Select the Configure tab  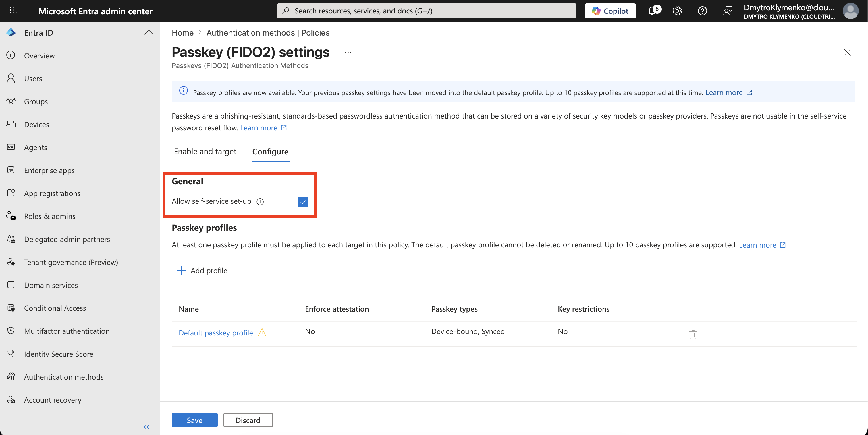tap(270, 152)
